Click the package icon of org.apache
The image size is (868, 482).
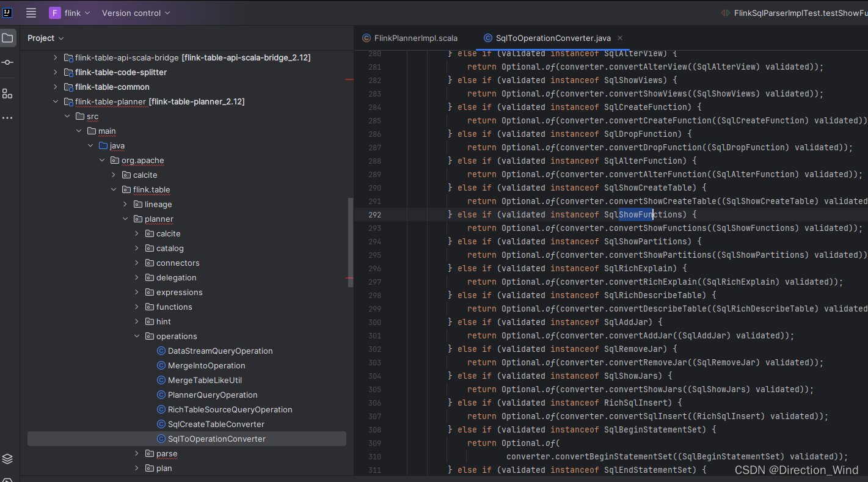[115, 160]
